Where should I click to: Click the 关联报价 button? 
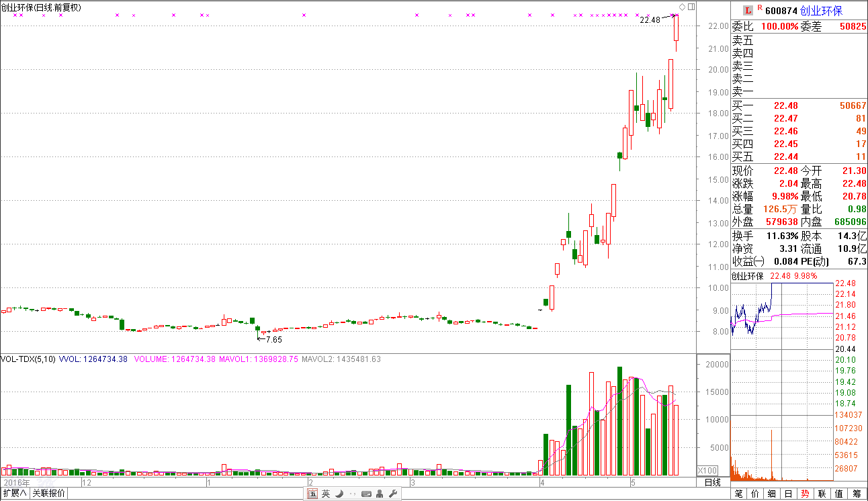49,494
